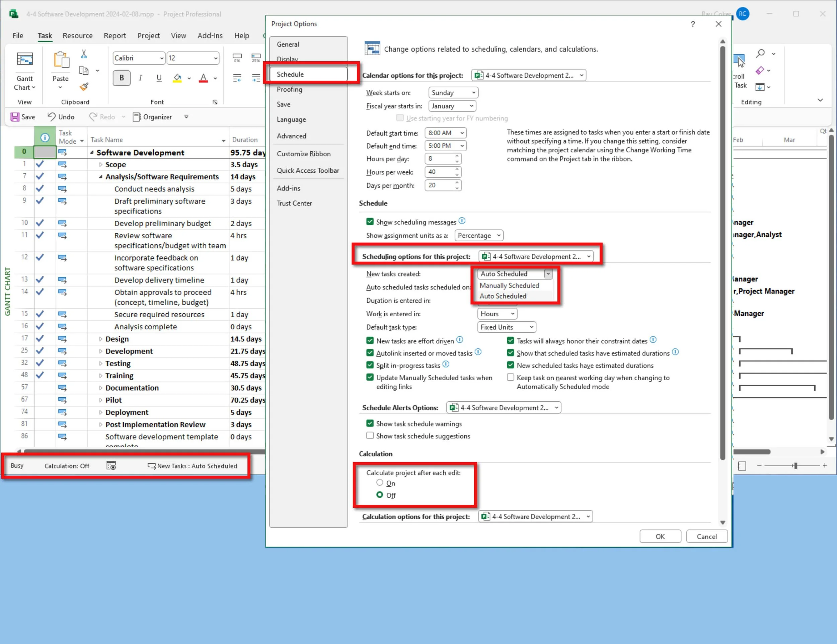Click the Save icon in quick toolbar
The height and width of the screenshot is (644, 837).
[x=15, y=117]
